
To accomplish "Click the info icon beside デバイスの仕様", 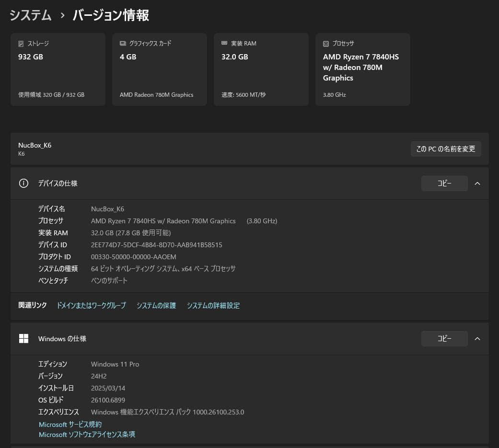I will (23, 183).
